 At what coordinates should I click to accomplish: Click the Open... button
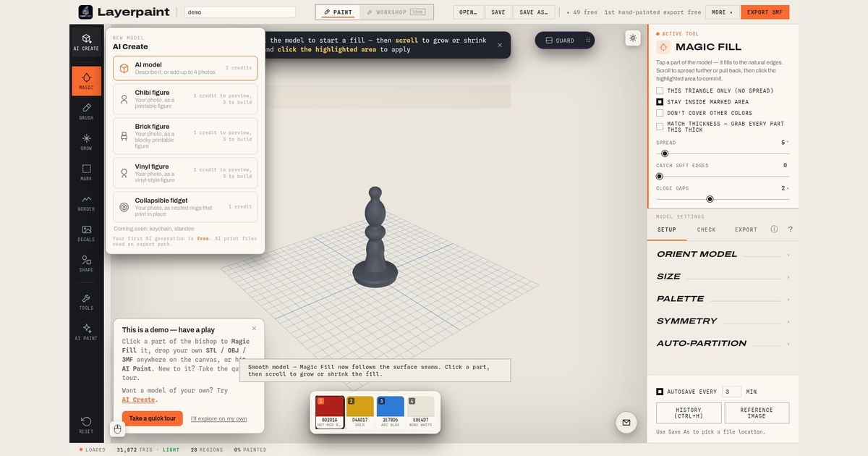(x=468, y=12)
